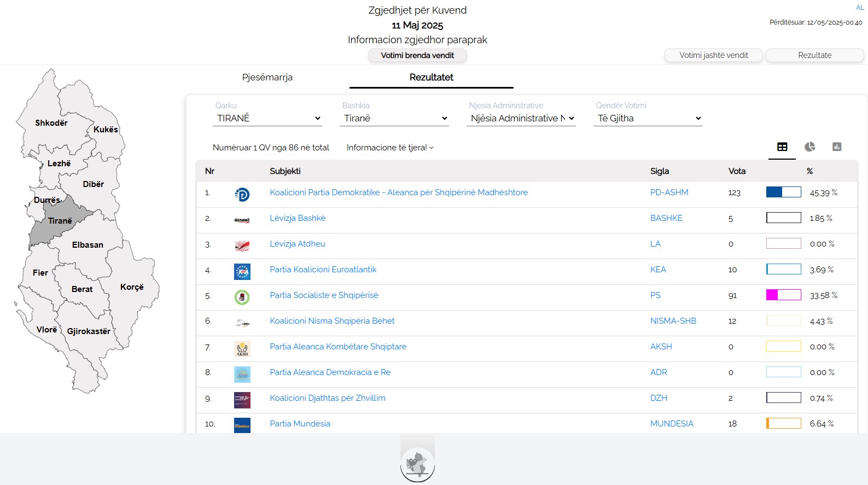Switch to table view icon

point(782,147)
